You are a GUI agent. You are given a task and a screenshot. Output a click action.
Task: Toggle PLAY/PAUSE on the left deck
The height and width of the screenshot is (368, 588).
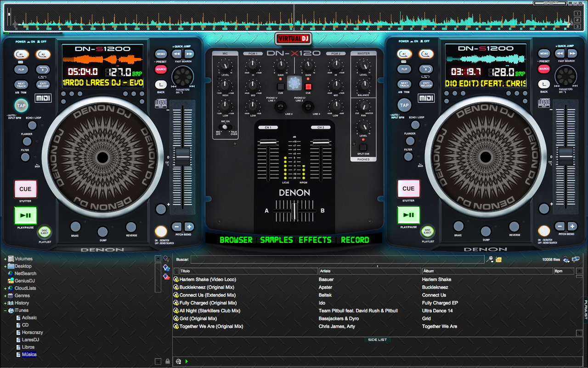tap(25, 215)
